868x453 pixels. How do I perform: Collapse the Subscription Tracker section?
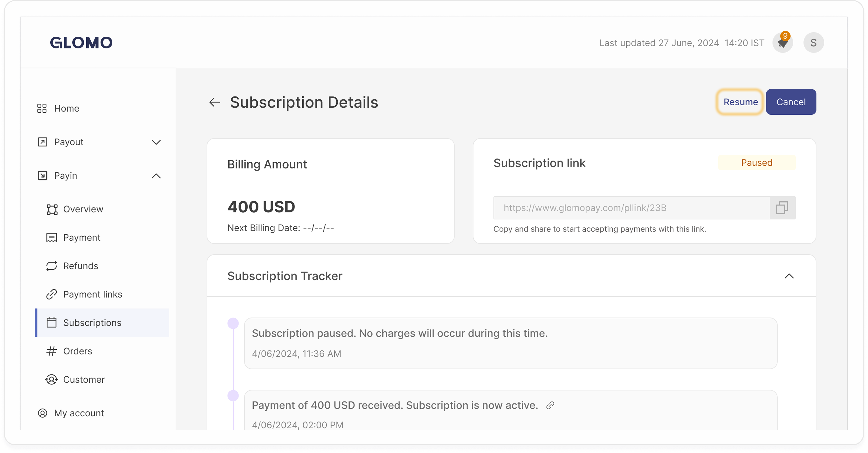(789, 276)
